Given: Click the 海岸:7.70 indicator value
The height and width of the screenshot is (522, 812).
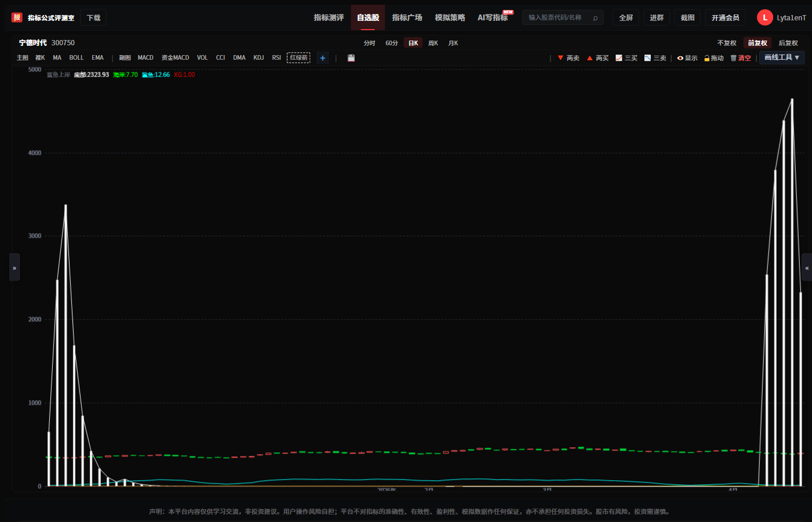Looking at the screenshot, I should pyautogui.click(x=125, y=75).
